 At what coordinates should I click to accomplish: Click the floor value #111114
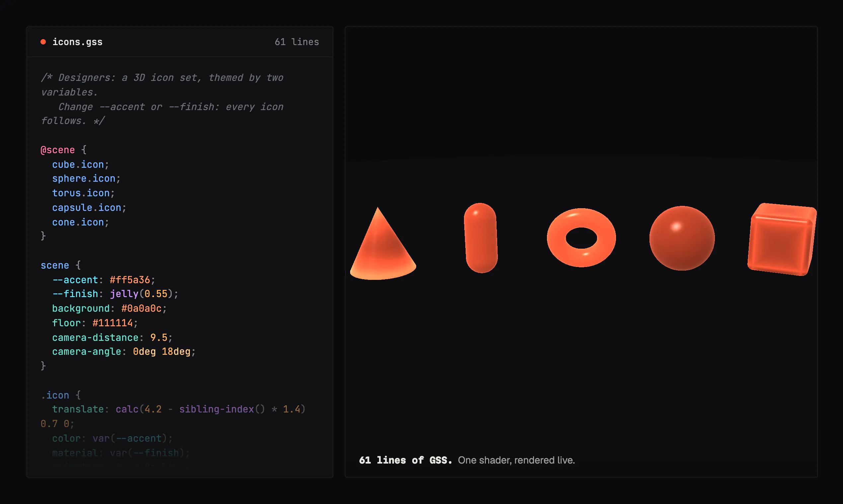point(112,323)
